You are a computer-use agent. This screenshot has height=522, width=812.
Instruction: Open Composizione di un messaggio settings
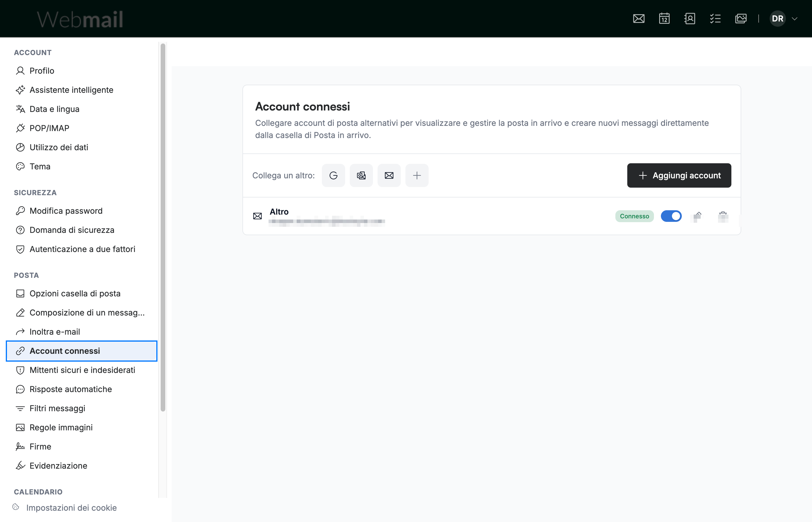coord(82,313)
